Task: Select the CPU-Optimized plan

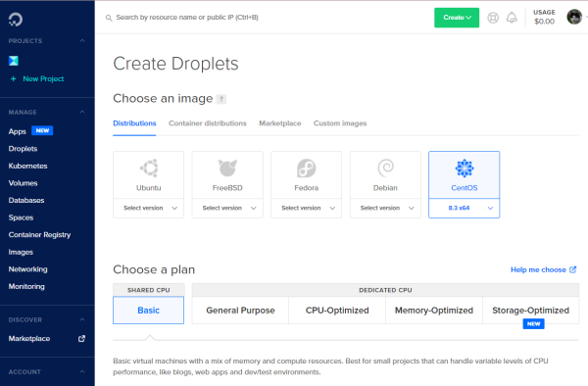Action: click(x=337, y=311)
